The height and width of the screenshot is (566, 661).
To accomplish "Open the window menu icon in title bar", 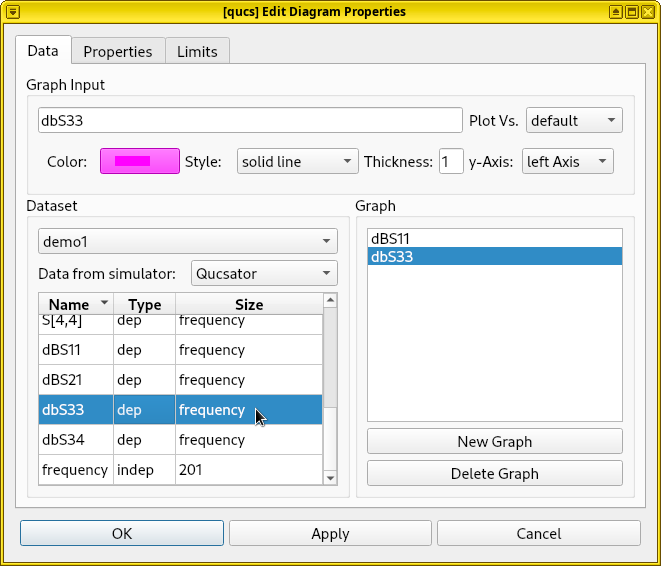I will (13, 11).
